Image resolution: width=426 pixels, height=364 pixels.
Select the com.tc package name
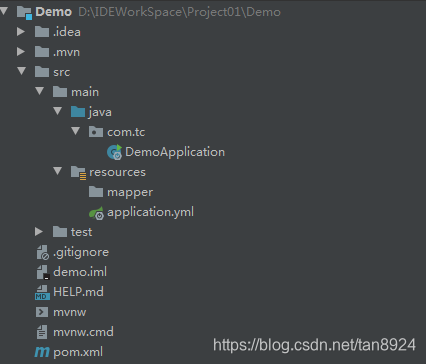tap(126, 132)
